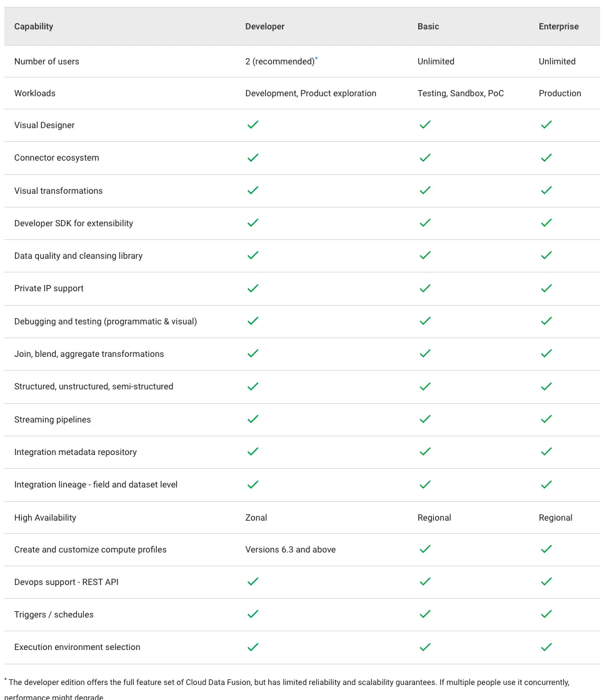Click the Developer column header

(x=265, y=26)
